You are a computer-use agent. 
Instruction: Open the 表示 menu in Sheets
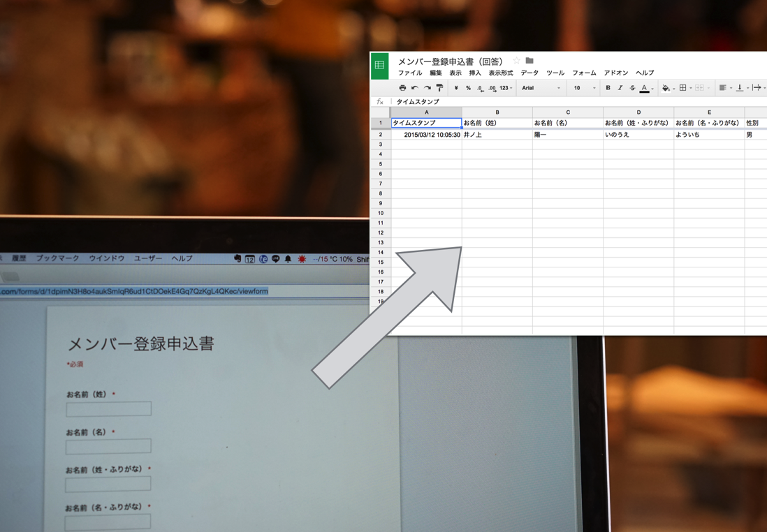455,73
